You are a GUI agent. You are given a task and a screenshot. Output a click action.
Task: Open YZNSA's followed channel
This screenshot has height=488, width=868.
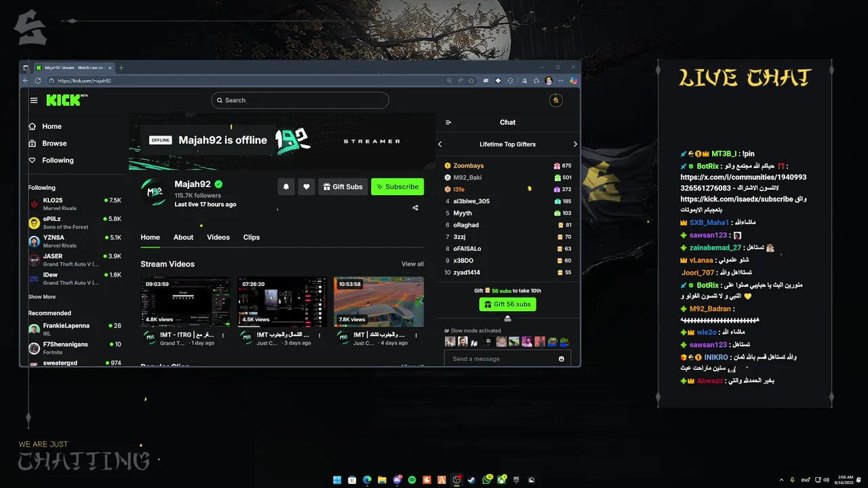pos(75,241)
